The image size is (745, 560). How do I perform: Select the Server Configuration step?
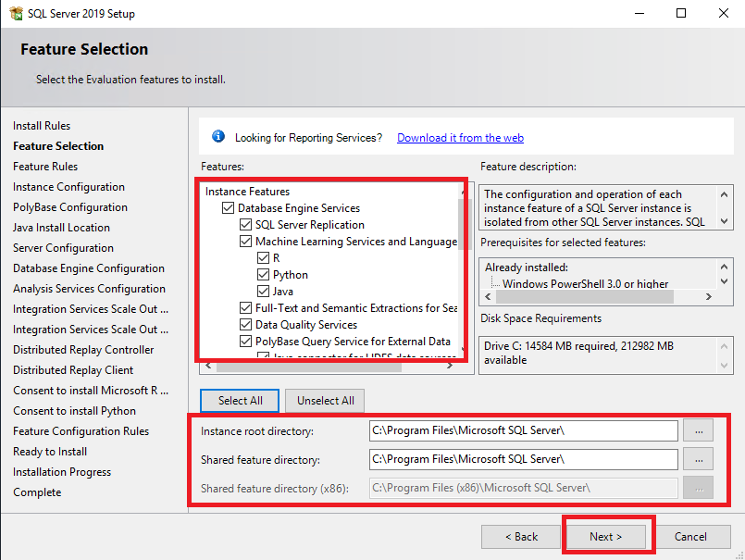(x=63, y=248)
